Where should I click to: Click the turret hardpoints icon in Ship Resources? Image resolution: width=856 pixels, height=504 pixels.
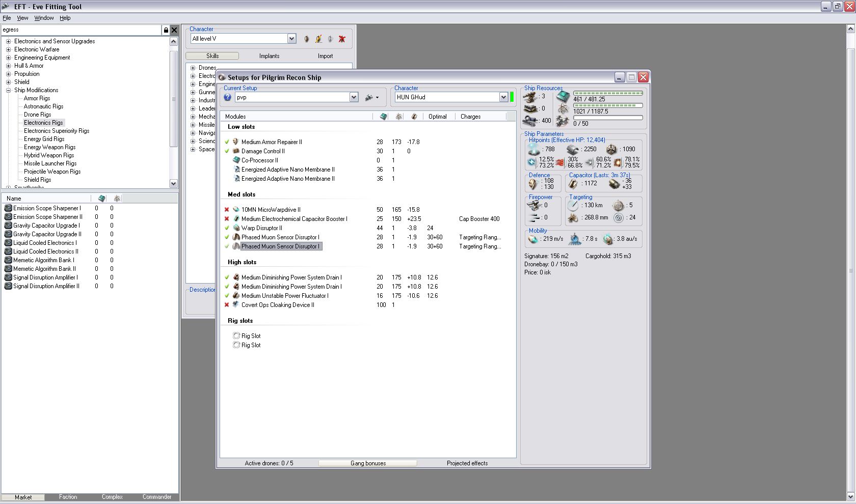pyautogui.click(x=530, y=97)
